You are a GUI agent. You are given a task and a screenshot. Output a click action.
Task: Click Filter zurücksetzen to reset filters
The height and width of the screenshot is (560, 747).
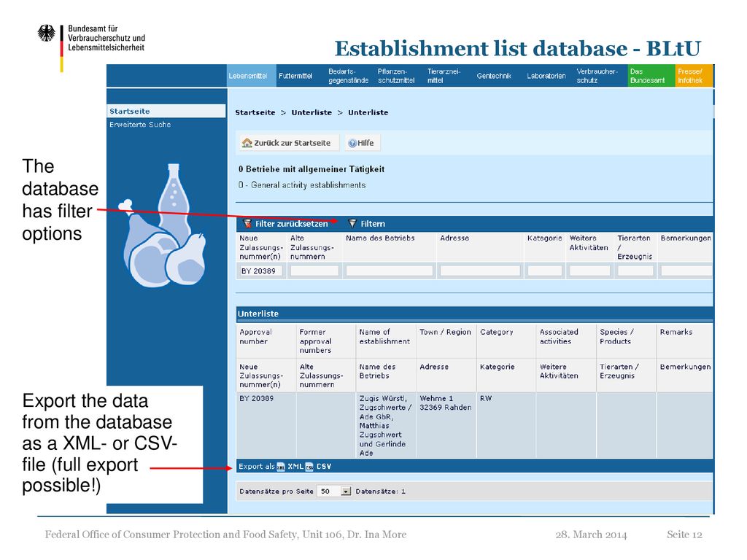[286, 224]
